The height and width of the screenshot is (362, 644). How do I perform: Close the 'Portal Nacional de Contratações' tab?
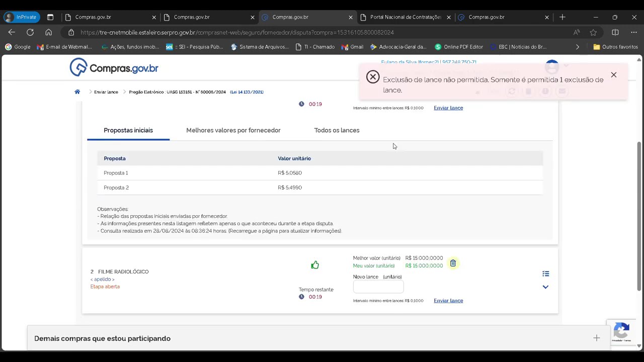coord(449,17)
